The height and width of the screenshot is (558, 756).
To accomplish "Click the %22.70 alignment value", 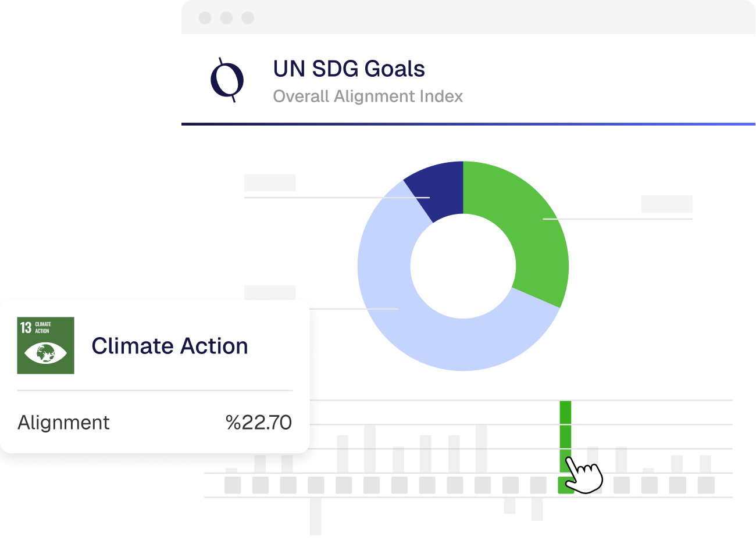I will click(259, 423).
